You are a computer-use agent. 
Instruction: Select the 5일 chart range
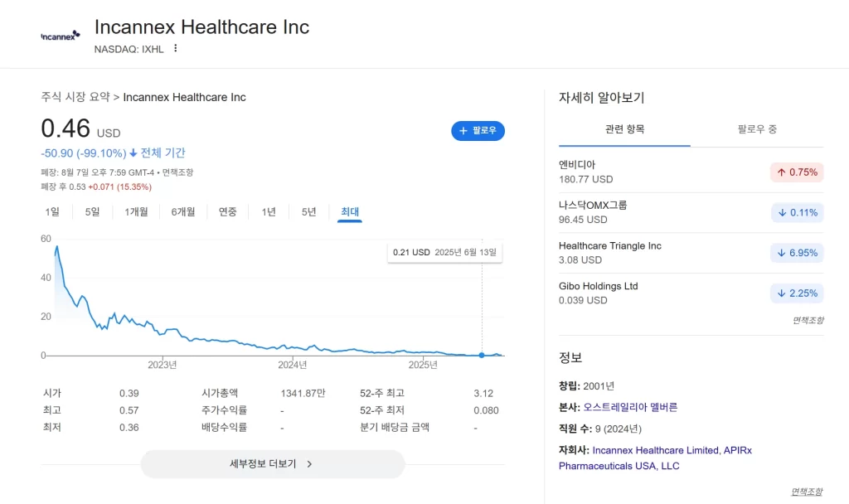tap(92, 212)
